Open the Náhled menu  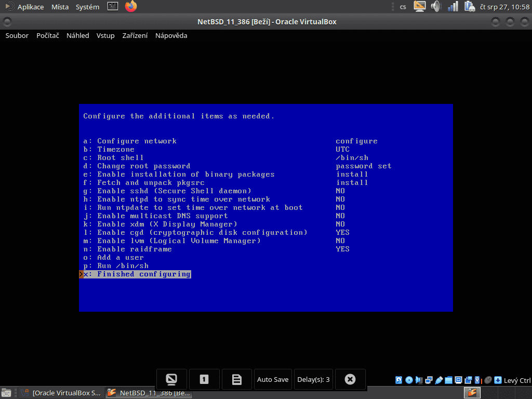(x=78, y=36)
